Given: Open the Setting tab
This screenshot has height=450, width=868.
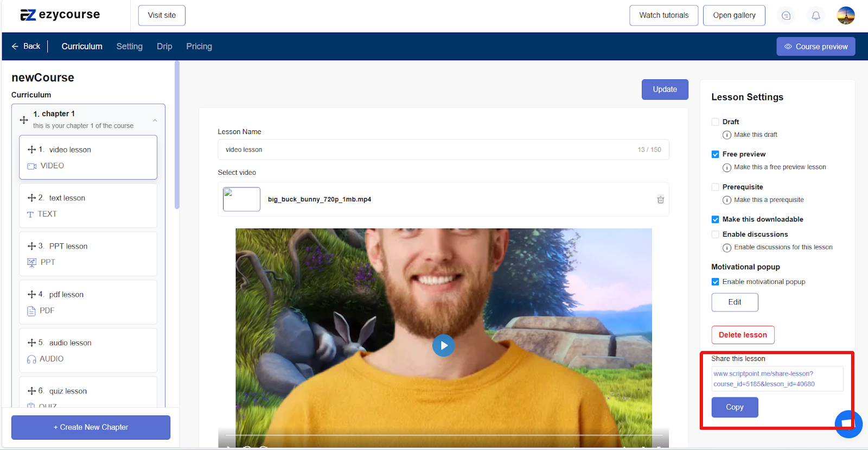Looking at the screenshot, I should coord(129,46).
